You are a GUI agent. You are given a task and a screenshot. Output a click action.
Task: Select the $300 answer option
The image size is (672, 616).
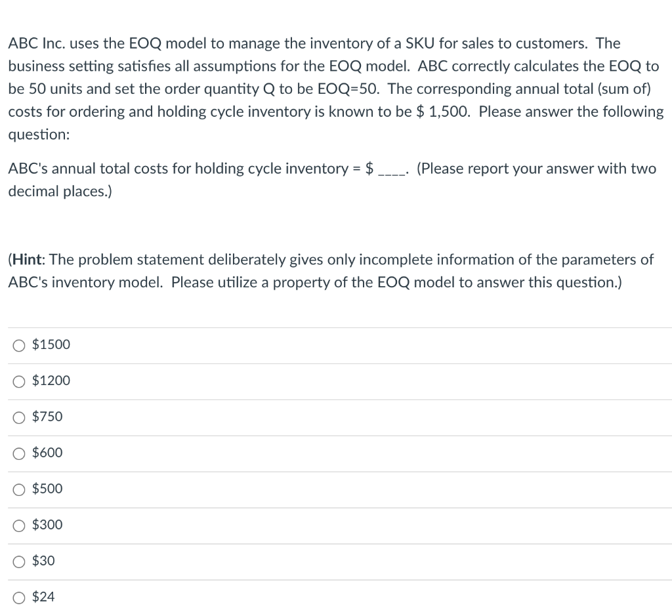(18, 525)
